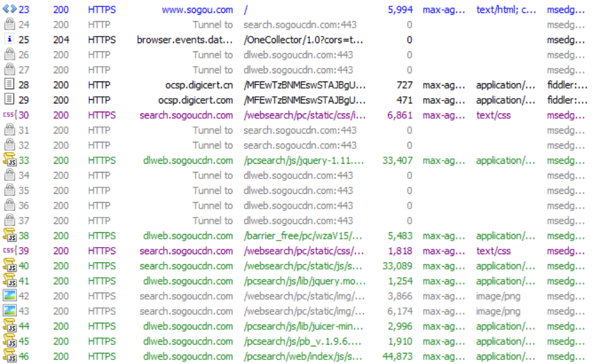The width and height of the screenshot is (605, 364).
Task: Click the /pcsearch/js/lib/jquery.mo... URL
Action: 305,281
